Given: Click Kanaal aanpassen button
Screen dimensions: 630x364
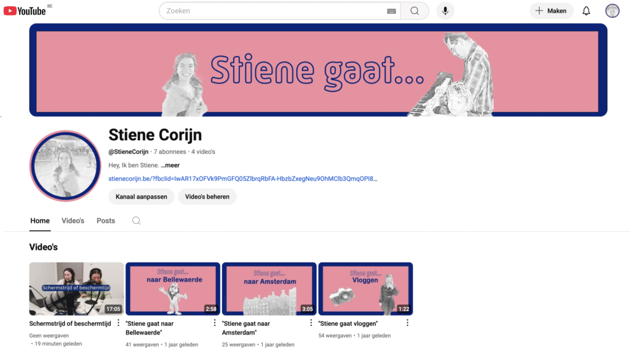Looking at the screenshot, I should [141, 197].
